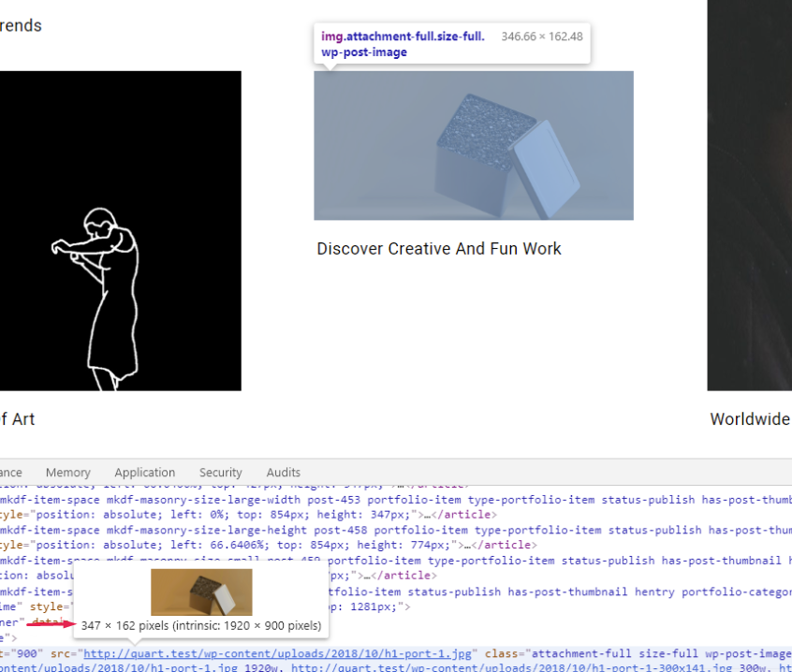This screenshot has height=672, width=792.
Task: Click the cube preview thumbnail in the popup
Action: pyautogui.click(x=201, y=592)
